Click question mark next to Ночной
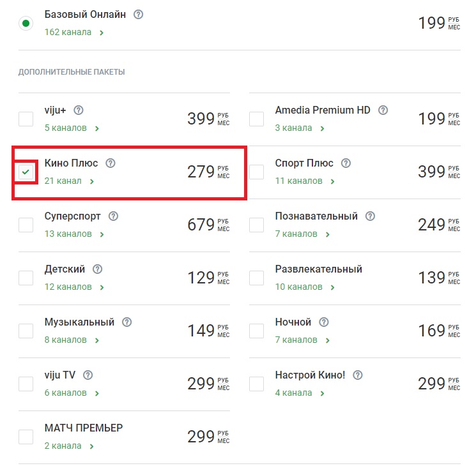 (x=324, y=322)
